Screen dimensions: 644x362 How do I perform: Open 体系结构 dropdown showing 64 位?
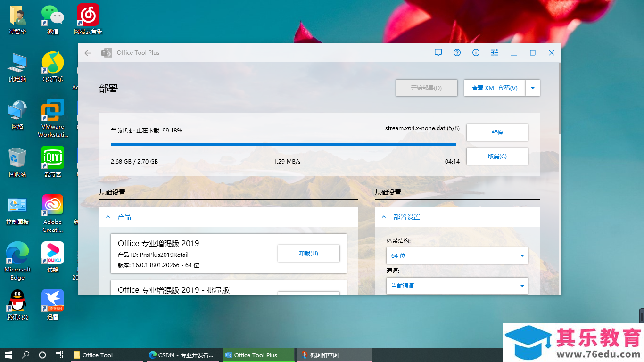click(x=457, y=256)
